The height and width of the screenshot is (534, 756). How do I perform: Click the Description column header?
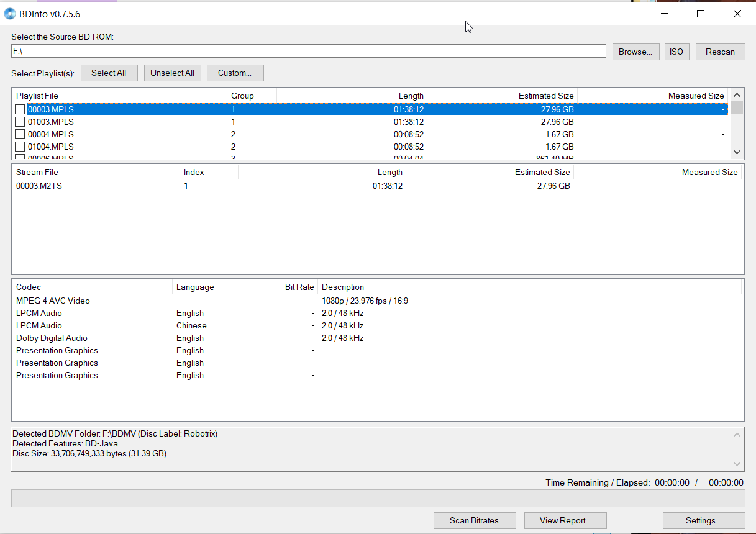click(529, 287)
